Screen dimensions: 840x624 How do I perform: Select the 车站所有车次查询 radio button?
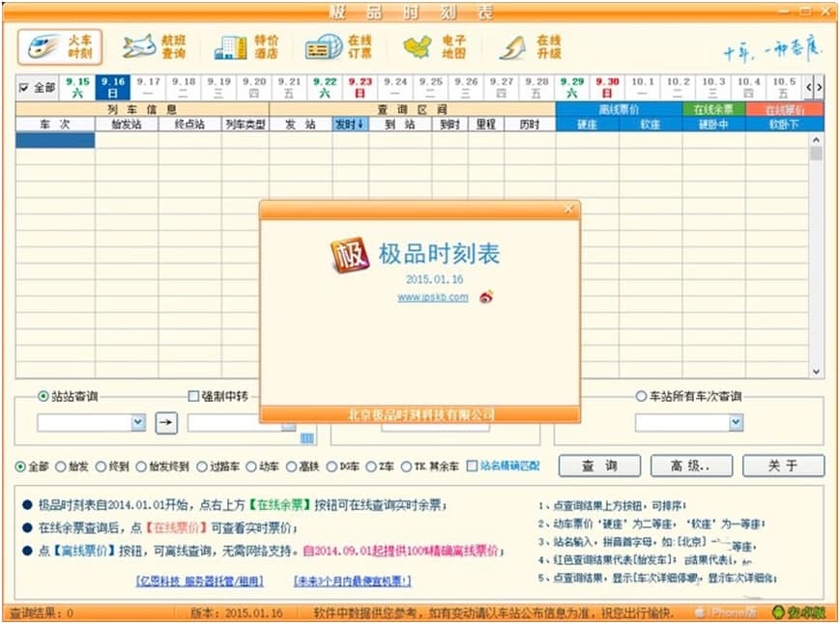pyautogui.click(x=641, y=396)
